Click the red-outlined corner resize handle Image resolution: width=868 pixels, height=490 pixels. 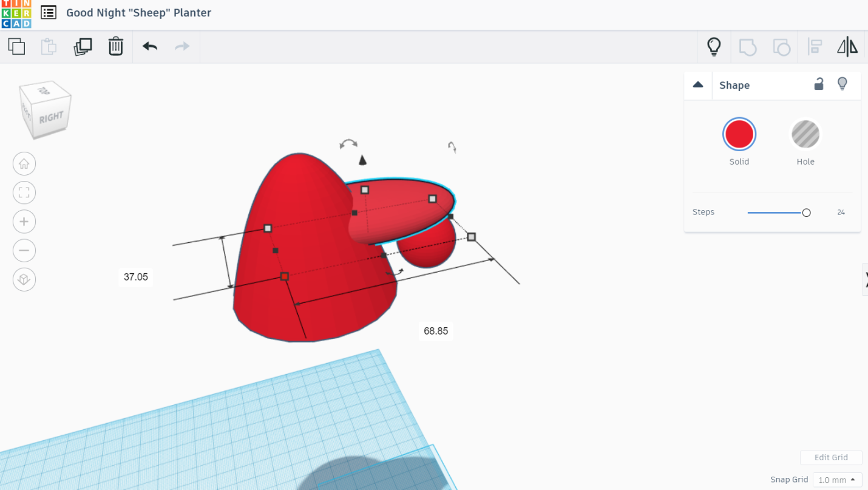pyautogui.click(x=284, y=276)
